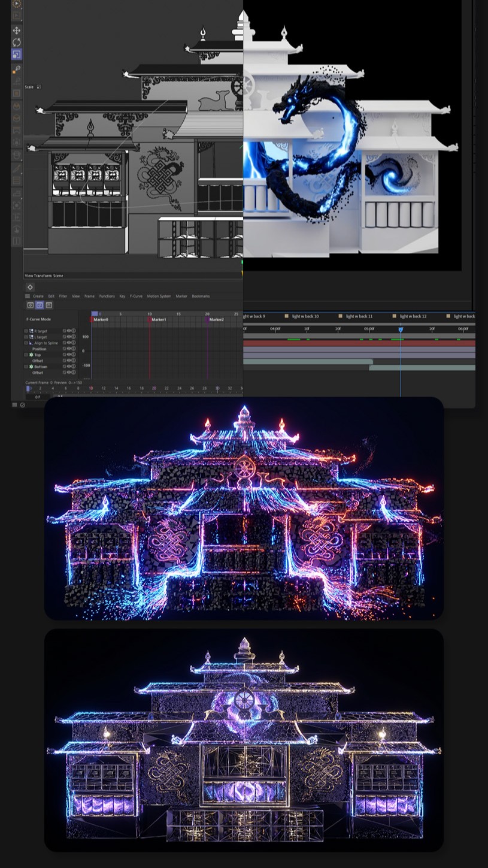Toggle checkbox on Position row

(x=64, y=349)
